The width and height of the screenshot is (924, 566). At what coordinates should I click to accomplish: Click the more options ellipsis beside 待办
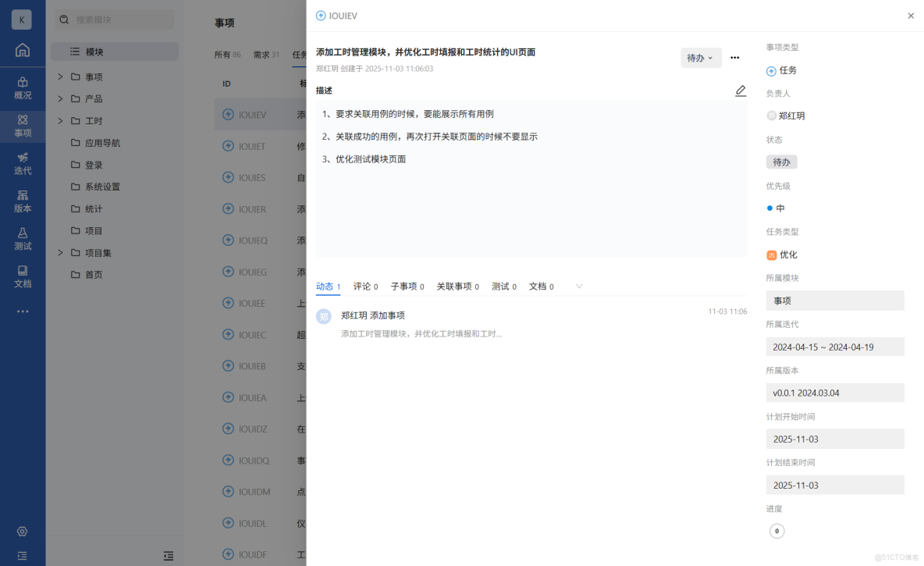(x=734, y=57)
